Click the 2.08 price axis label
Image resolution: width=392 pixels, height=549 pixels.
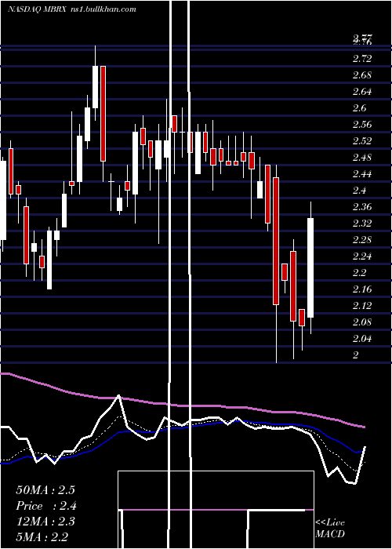[362, 322]
